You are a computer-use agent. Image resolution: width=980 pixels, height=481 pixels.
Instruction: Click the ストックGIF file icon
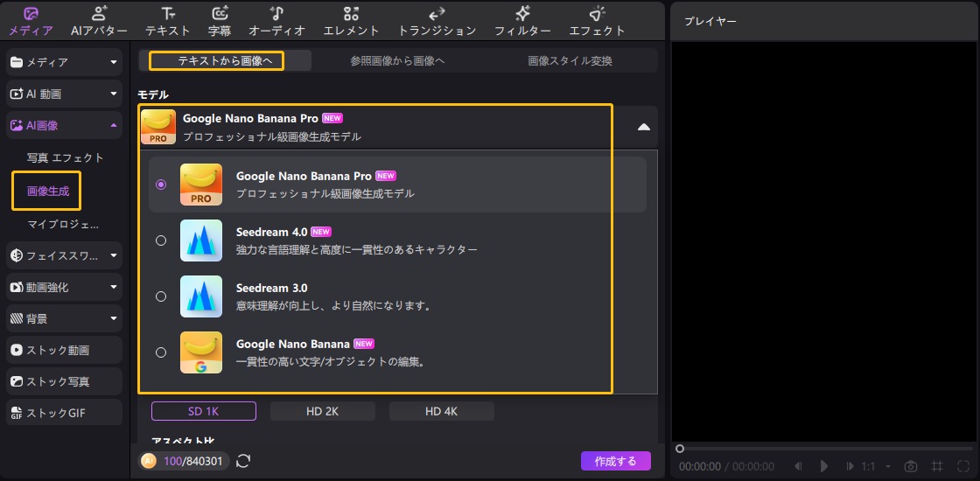17,413
